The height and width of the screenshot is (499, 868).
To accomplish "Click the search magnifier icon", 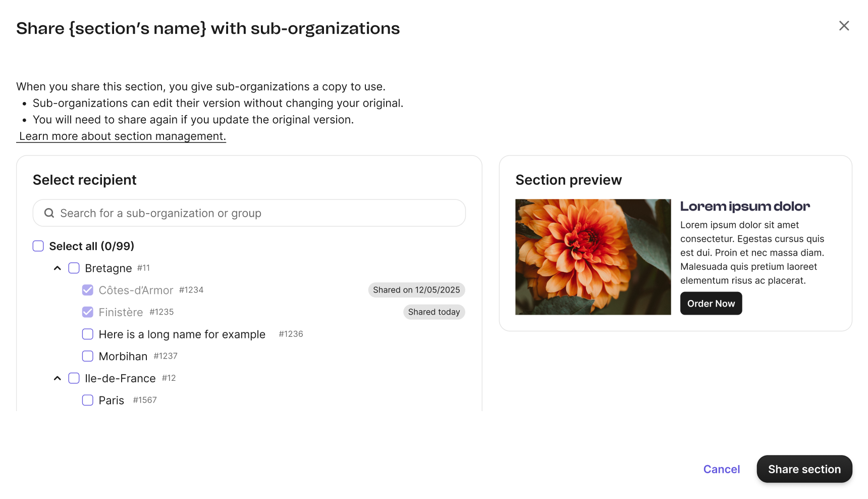I will 49,213.
